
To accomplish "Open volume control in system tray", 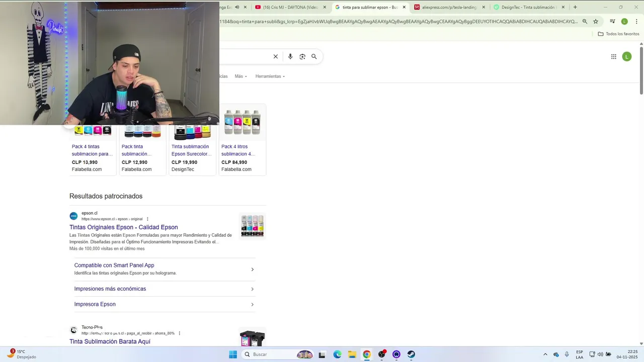I will click(x=600, y=354).
